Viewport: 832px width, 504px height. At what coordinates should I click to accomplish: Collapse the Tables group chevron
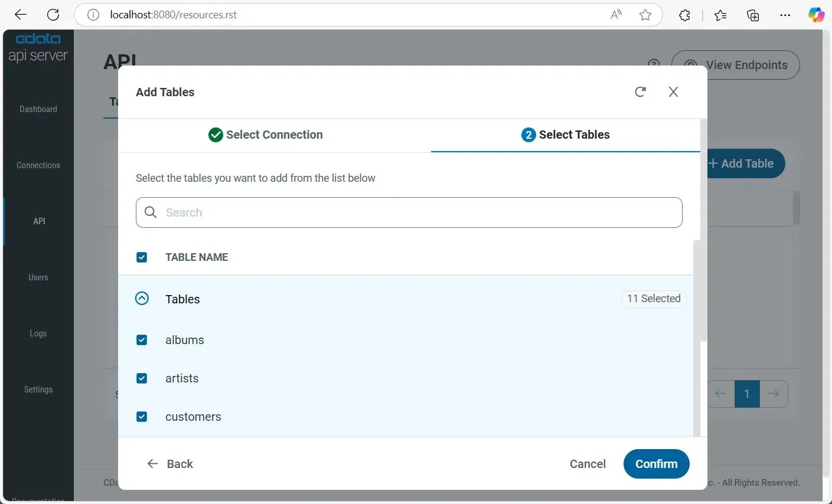(x=142, y=299)
